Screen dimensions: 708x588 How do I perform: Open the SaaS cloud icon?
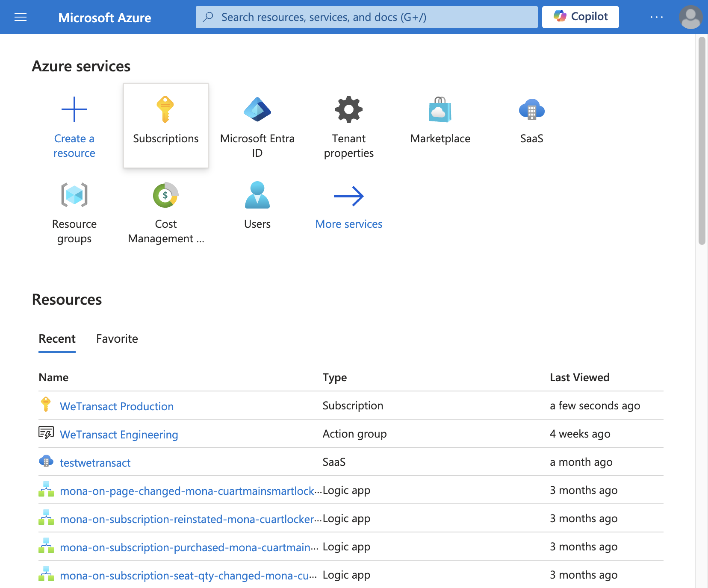point(532,109)
